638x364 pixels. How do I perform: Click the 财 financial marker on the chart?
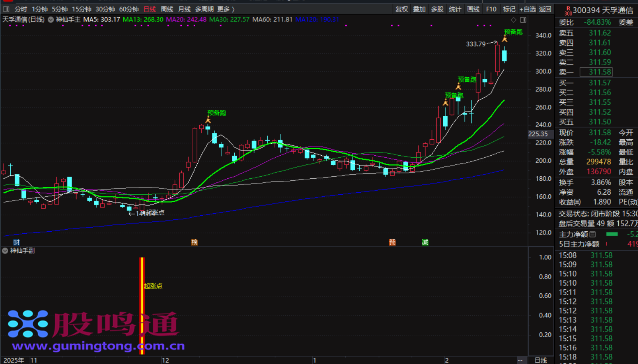(16, 242)
